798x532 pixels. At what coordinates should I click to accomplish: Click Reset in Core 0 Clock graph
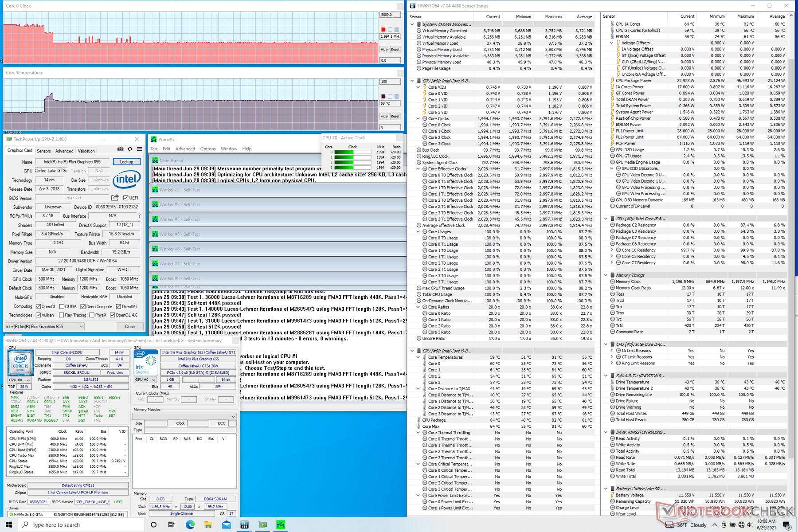coord(395,50)
